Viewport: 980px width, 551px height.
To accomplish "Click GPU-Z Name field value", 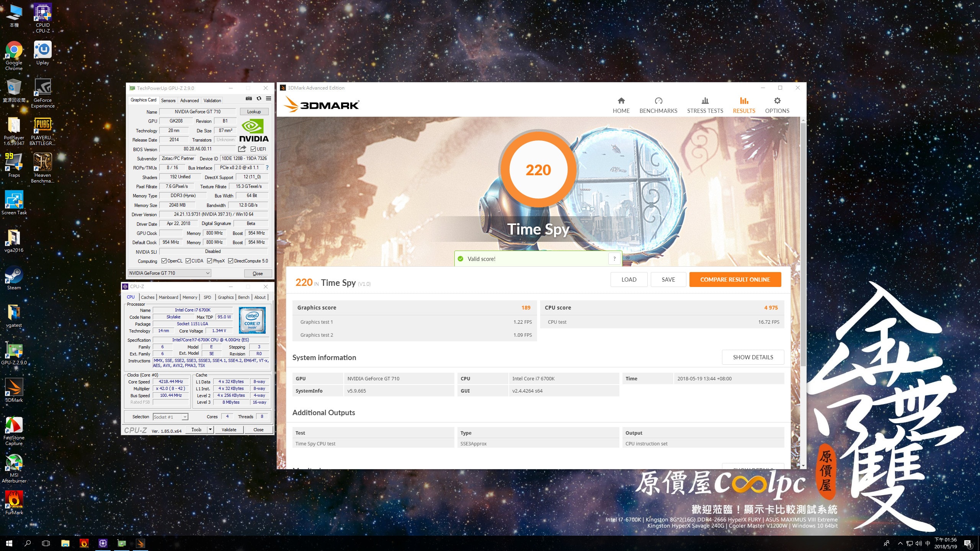I will [198, 112].
